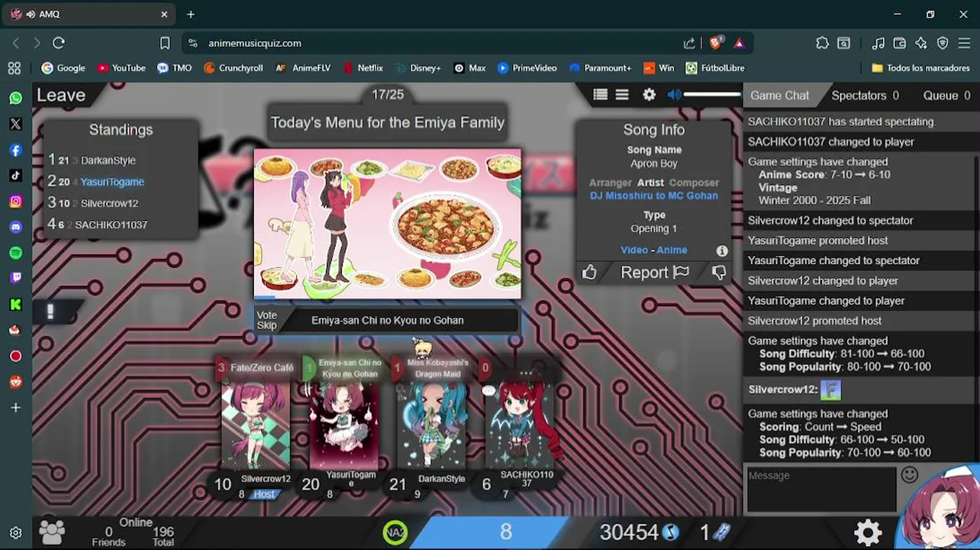Click the Anime link in Song Info
The width and height of the screenshot is (980, 550).
672,250
